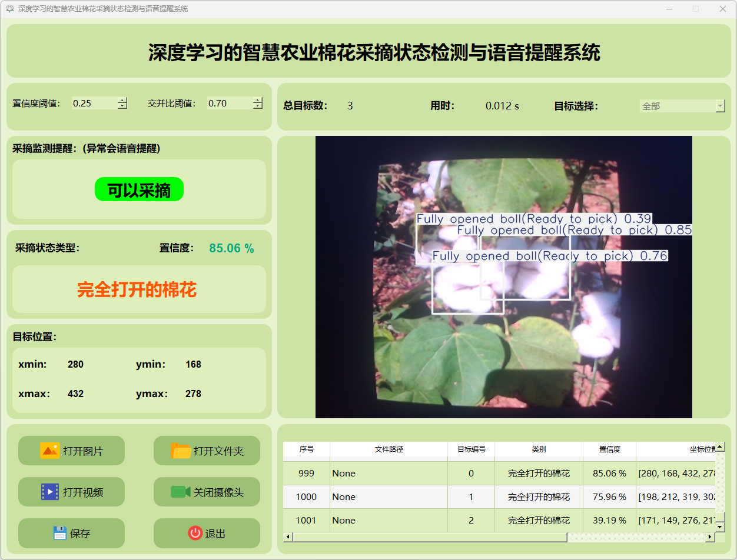
Task: Click the film icon on 打开视频
Action: [x=49, y=492]
